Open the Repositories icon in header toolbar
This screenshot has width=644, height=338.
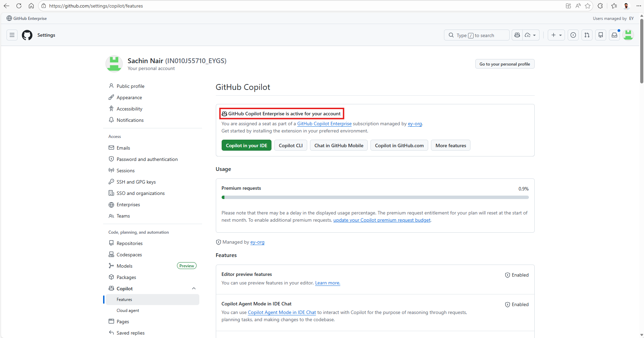tap(601, 35)
